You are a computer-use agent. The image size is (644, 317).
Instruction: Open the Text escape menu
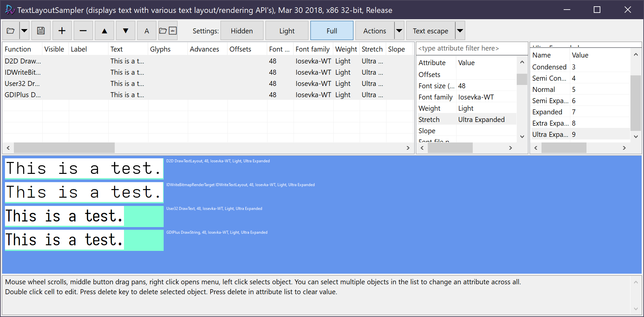click(x=430, y=30)
